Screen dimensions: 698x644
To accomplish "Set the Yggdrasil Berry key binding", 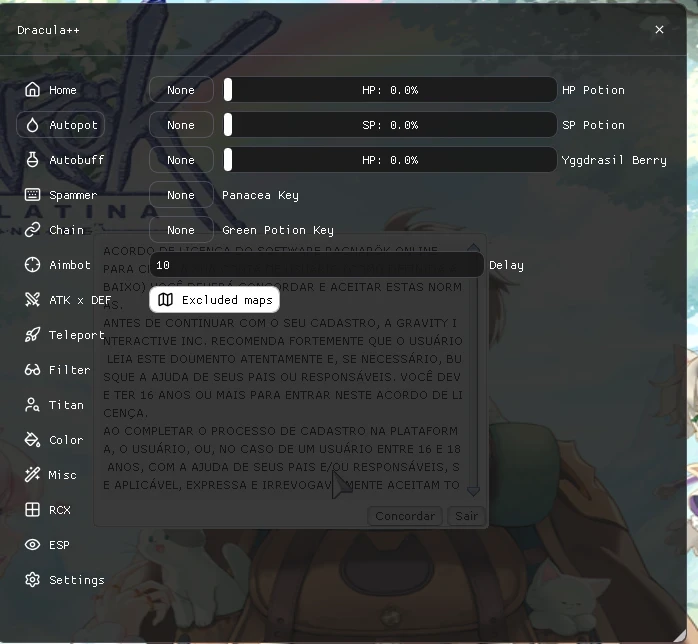I will tap(181, 160).
